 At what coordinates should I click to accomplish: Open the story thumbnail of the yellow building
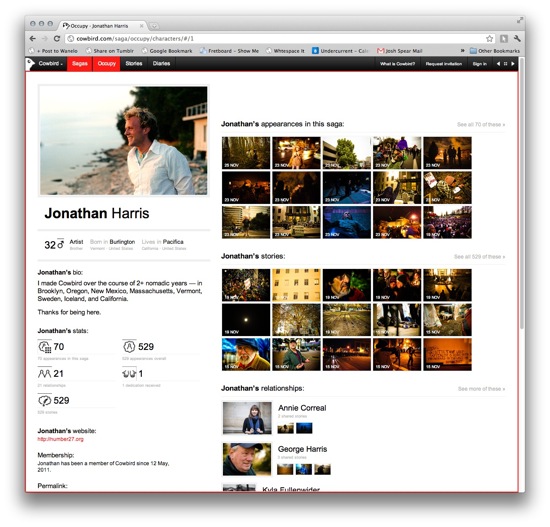(x=296, y=285)
